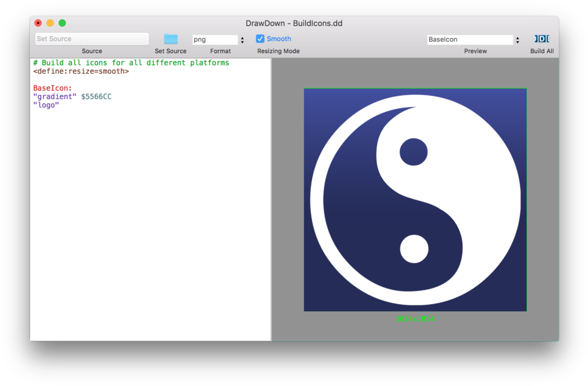The width and height of the screenshot is (588, 386).
Task: Click the "logo" string in the source code
Action: point(47,105)
